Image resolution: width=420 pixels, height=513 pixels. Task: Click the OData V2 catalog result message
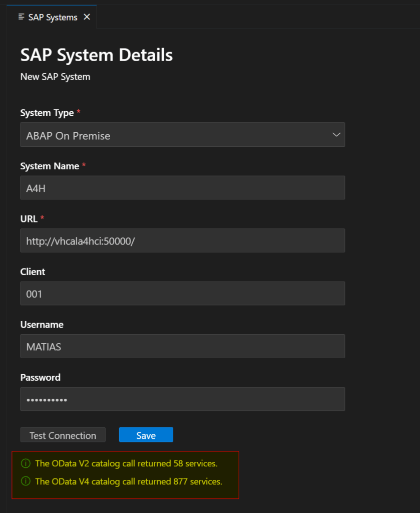click(x=126, y=463)
